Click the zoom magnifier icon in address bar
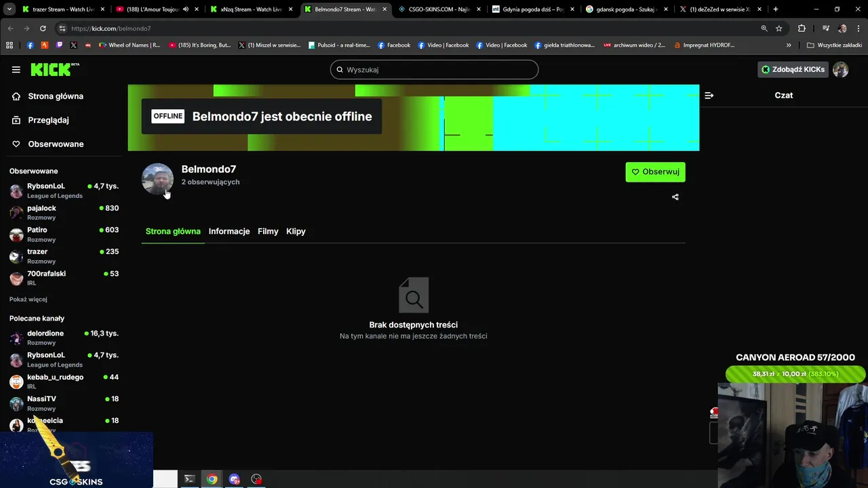868x488 pixels. pyautogui.click(x=764, y=28)
